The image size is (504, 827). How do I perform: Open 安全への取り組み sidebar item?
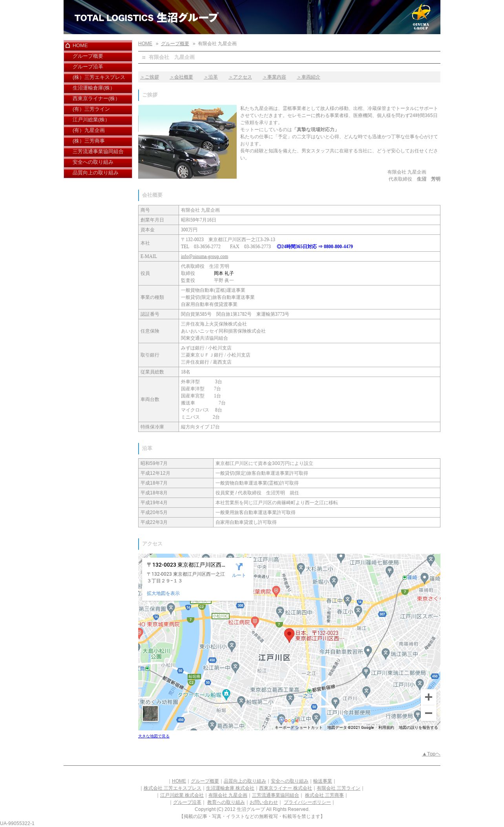tap(98, 162)
